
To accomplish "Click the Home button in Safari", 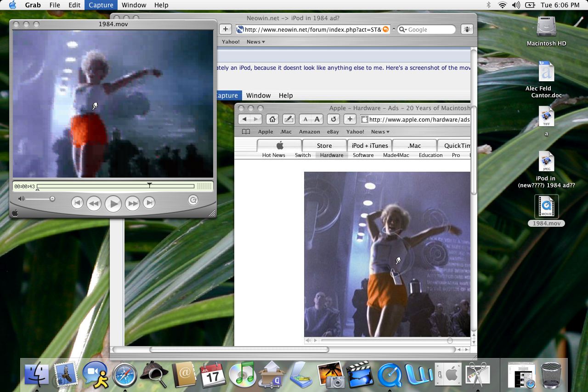I will (272, 119).
